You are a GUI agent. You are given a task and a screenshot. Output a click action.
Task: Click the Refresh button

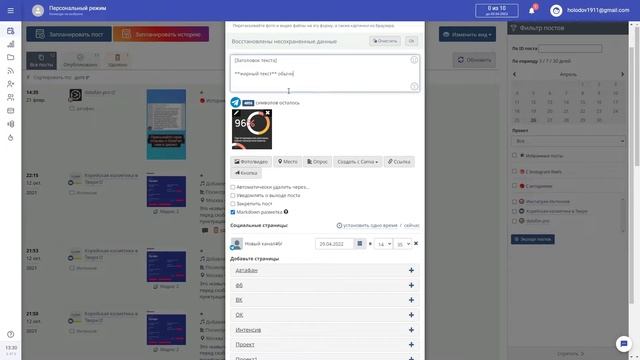point(474,60)
